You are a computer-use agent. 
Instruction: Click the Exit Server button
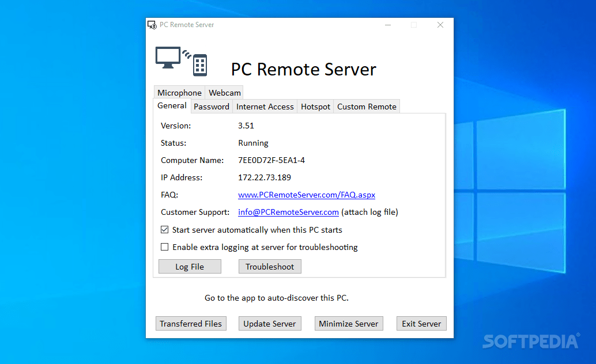421,324
